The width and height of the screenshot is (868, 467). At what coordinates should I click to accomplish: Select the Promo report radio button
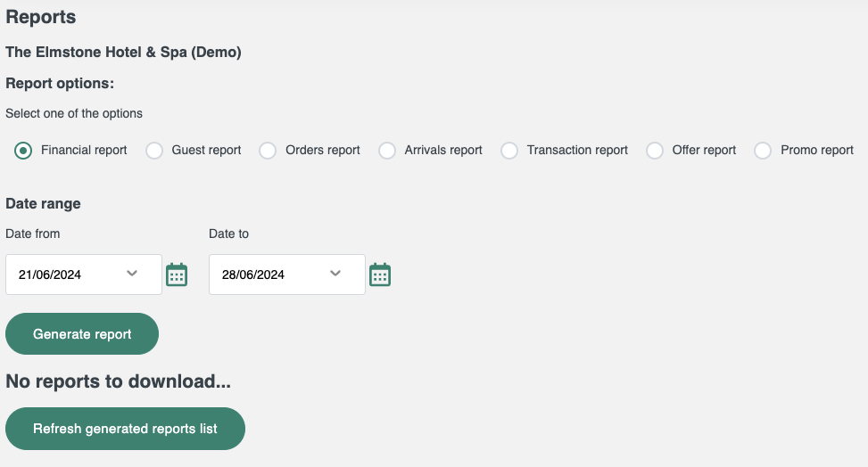point(763,151)
